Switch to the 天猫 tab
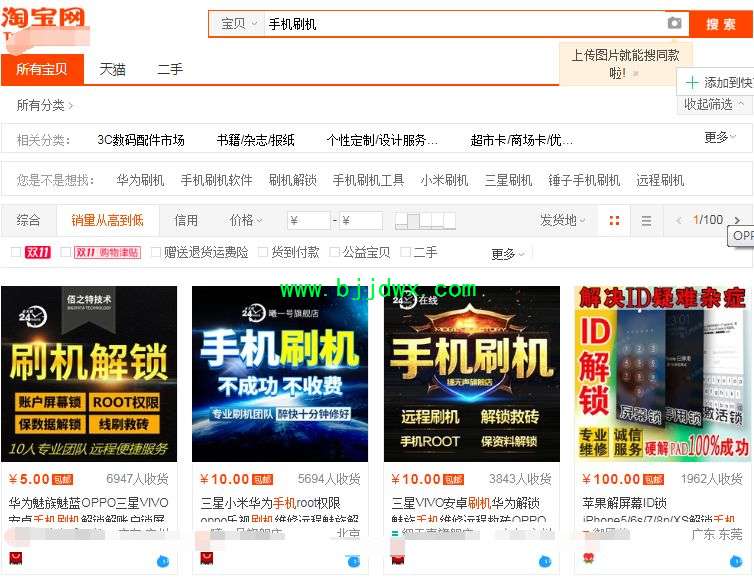754x577 pixels. (113, 69)
